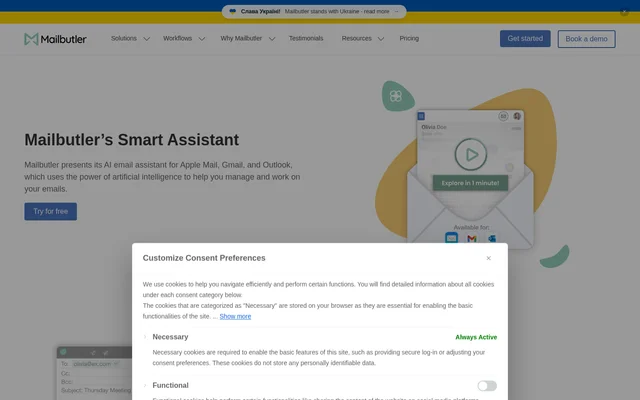
Task: Click the Customize Consent Preferences heading
Action: [x=204, y=258]
